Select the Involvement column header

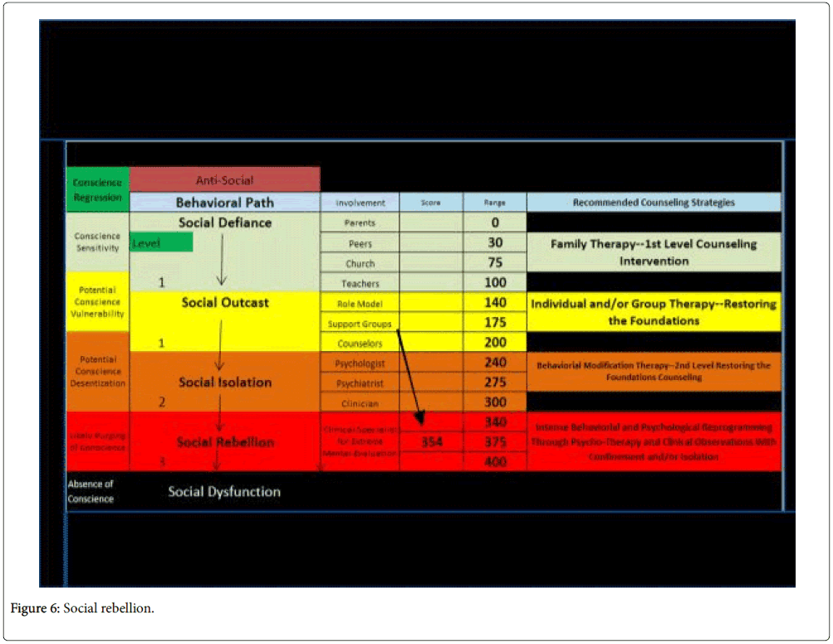(360, 202)
